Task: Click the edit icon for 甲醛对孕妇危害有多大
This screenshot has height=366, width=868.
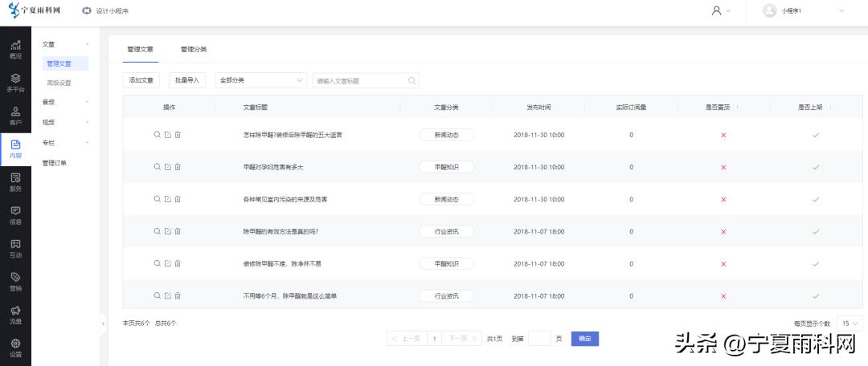Action: tap(167, 167)
